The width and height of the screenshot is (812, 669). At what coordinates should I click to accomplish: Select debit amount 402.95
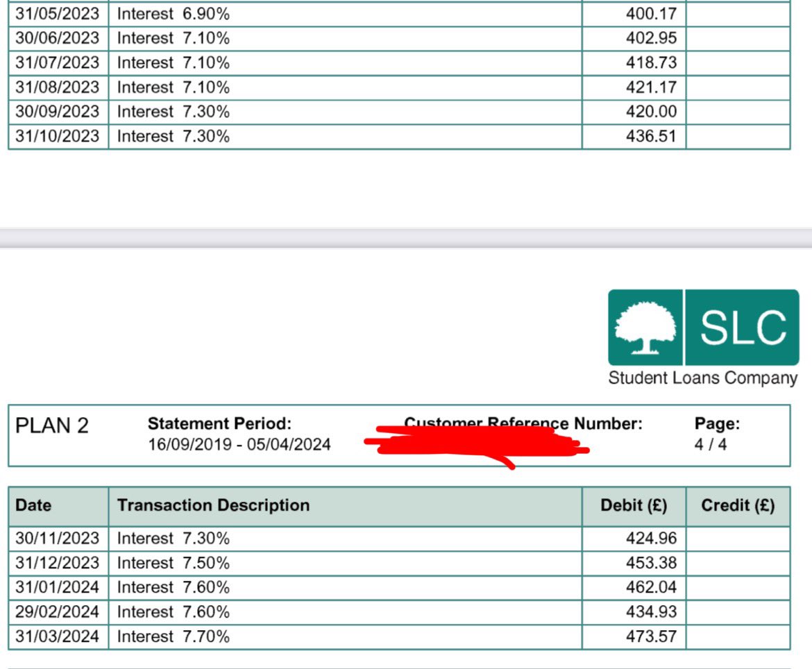652,37
